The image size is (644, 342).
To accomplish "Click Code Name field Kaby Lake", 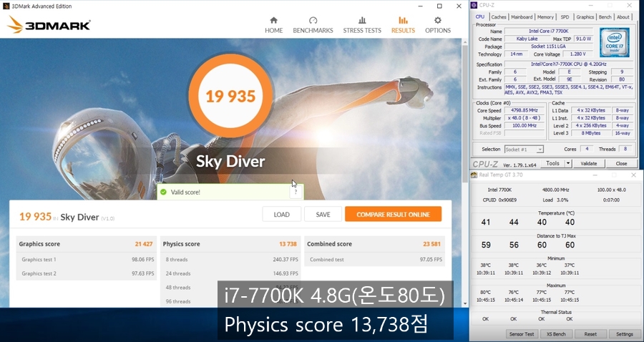I will 528,39.
